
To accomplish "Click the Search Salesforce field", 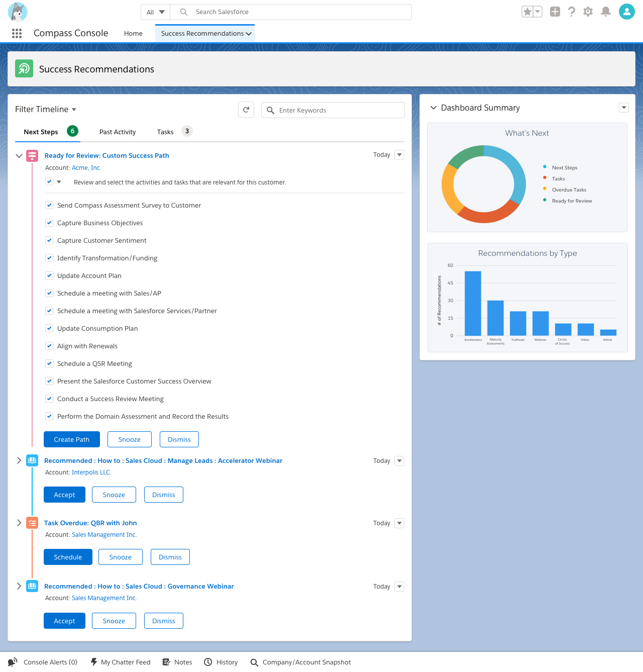I will click(x=291, y=12).
